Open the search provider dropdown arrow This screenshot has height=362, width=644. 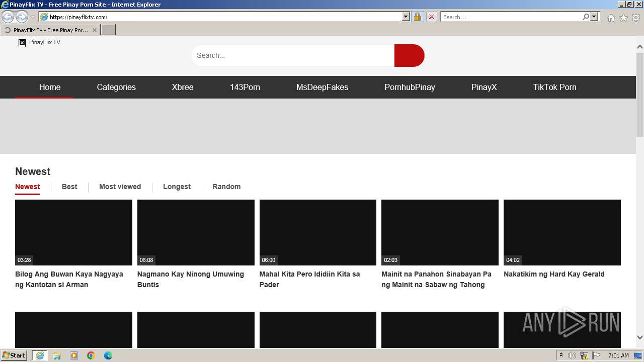click(x=594, y=17)
